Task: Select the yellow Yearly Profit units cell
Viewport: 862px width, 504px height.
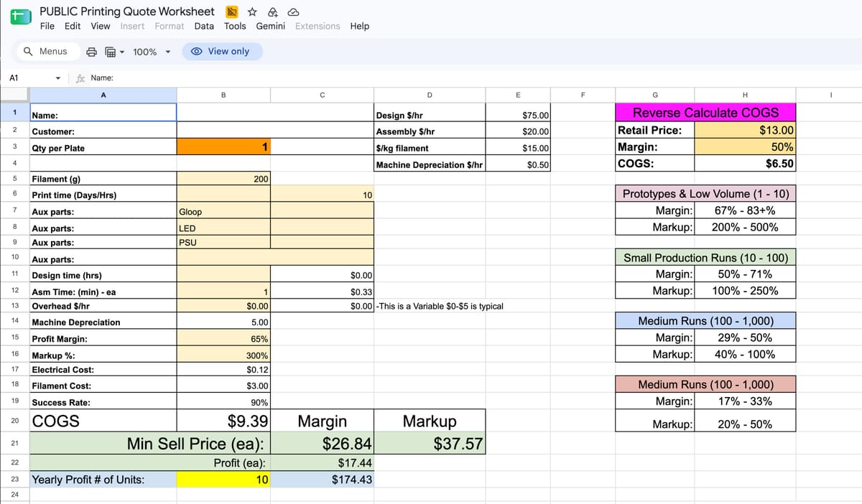Action: 223,480
